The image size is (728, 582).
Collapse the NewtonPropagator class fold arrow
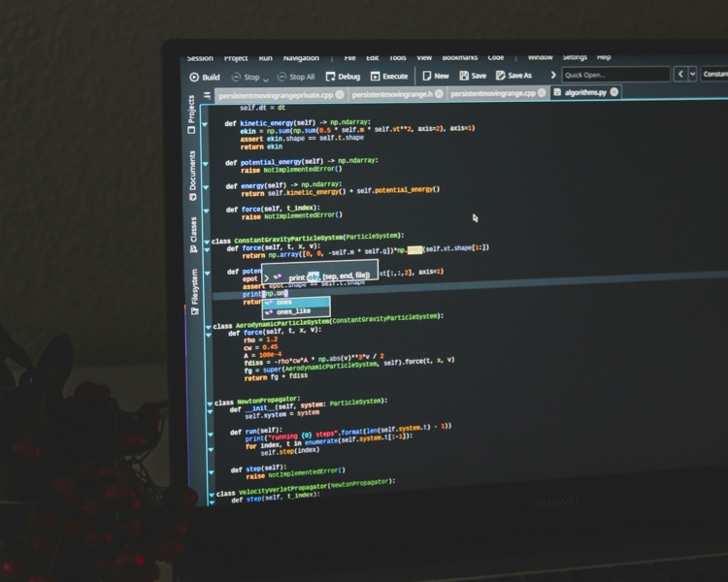pyautogui.click(x=210, y=404)
